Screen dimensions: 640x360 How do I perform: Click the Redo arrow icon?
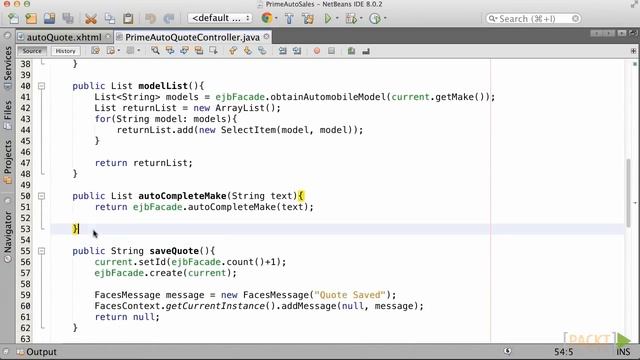pos(169,18)
